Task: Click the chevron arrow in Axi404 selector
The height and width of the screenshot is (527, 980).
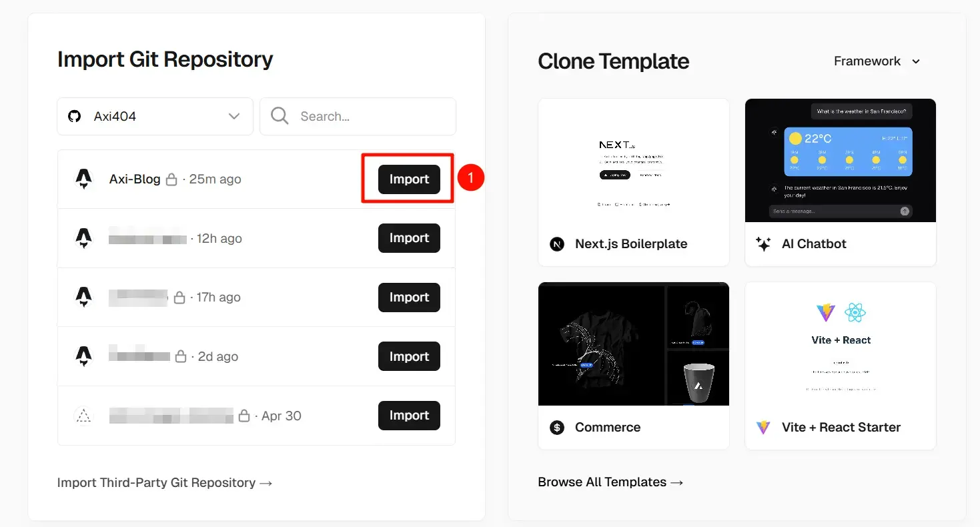Action: point(234,116)
